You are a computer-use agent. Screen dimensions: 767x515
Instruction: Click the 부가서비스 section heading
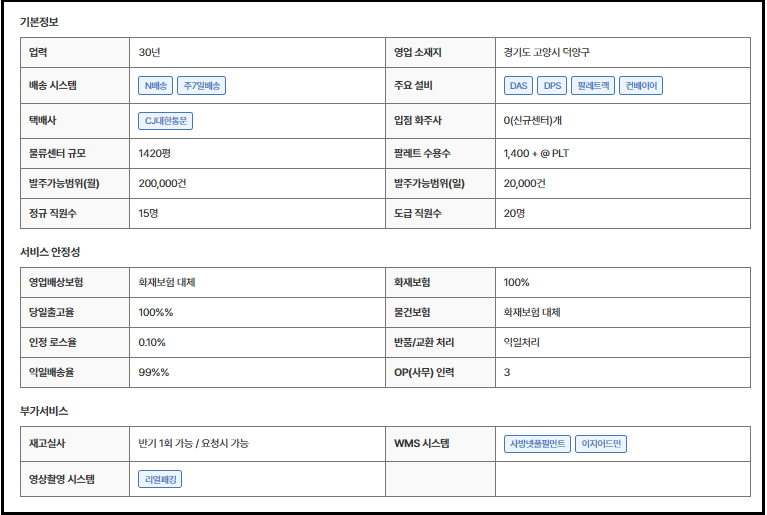44,411
